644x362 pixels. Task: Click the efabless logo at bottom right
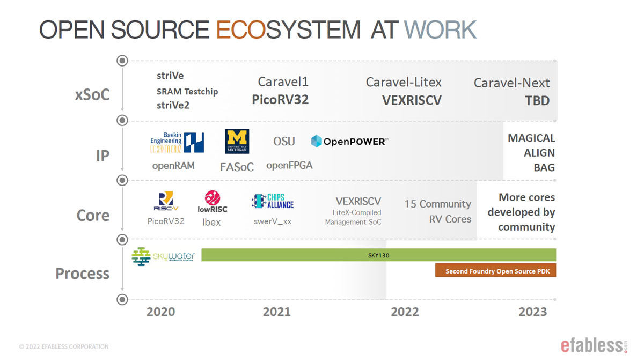pyautogui.click(x=594, y=345)
